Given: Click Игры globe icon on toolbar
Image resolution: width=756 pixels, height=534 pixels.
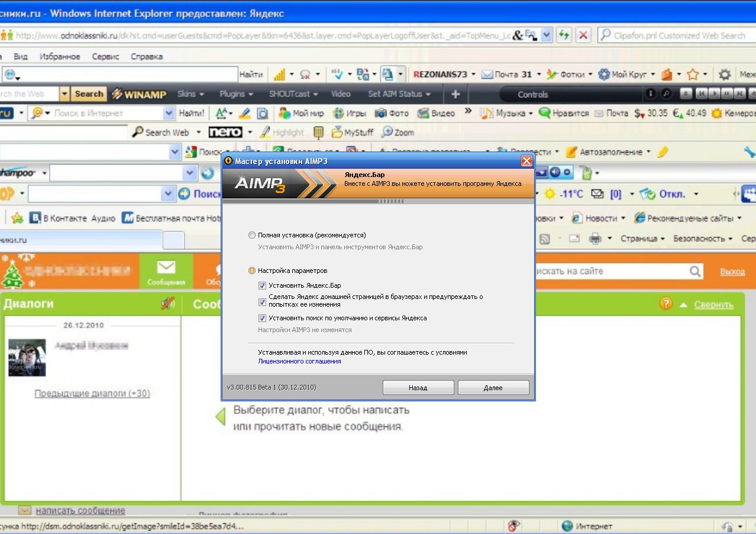Looking at the screenshot, I should click(x=350, y=113).
